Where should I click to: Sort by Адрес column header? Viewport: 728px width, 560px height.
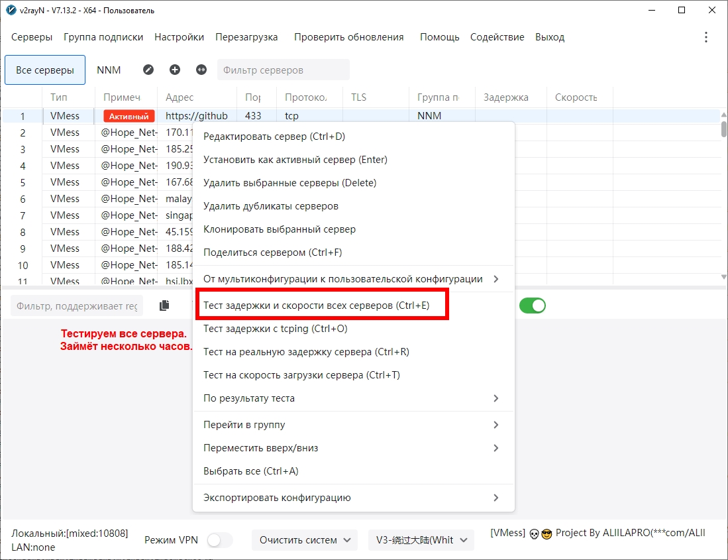coord(197,97)
